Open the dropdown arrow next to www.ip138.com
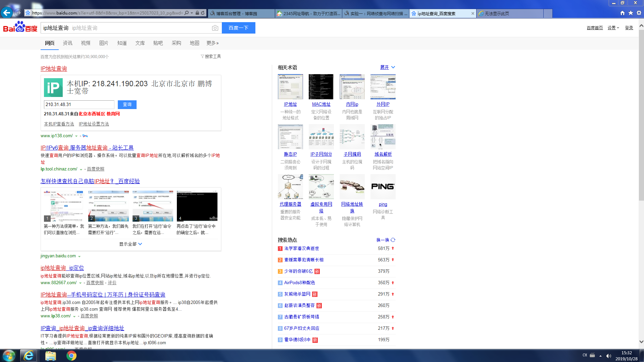The width and height of the screenshot is (644, 362). 76,136
